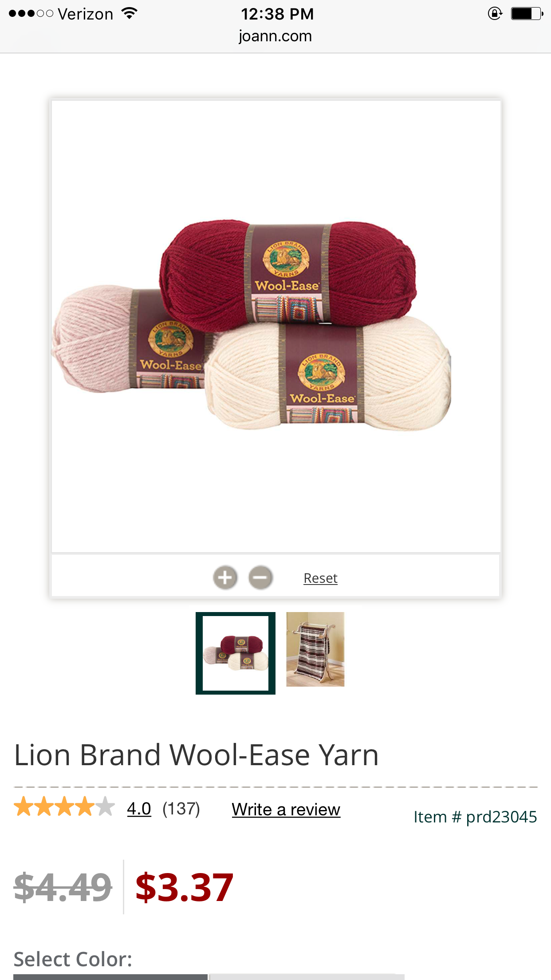Viewport: 551px width, 980px height.
Task: Click the Reset zoom link
Action: tap(320, 578)
